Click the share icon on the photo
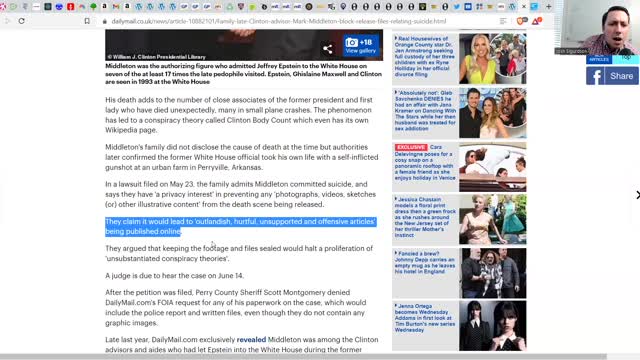 (x=327, y=49)
